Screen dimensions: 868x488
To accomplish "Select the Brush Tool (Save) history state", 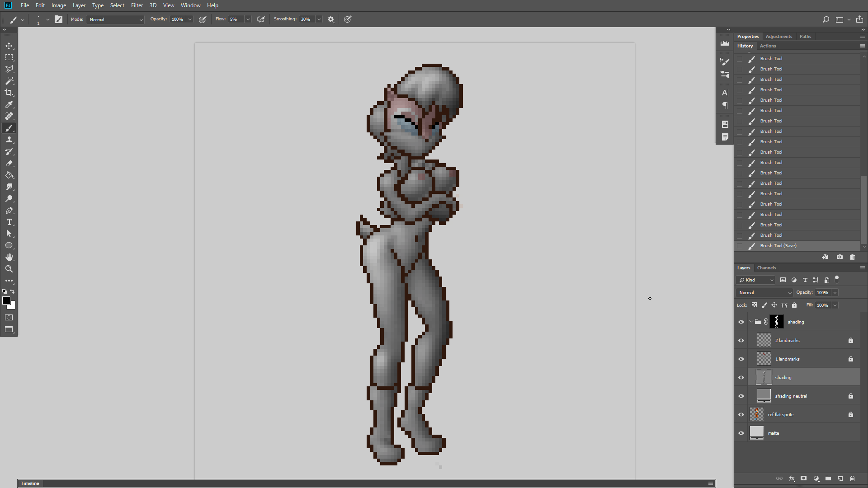I will click(778, 246).
